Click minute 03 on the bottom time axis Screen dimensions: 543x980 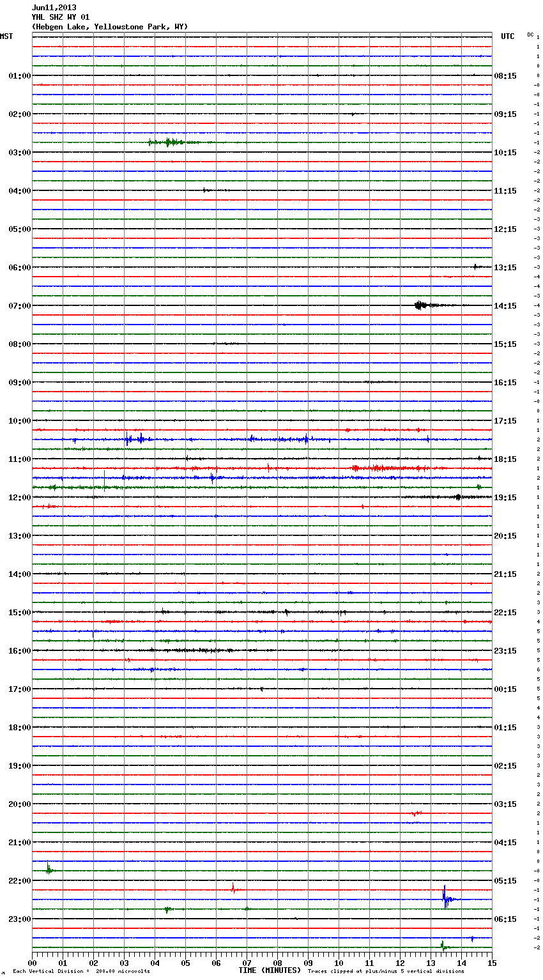click(124, 963)
